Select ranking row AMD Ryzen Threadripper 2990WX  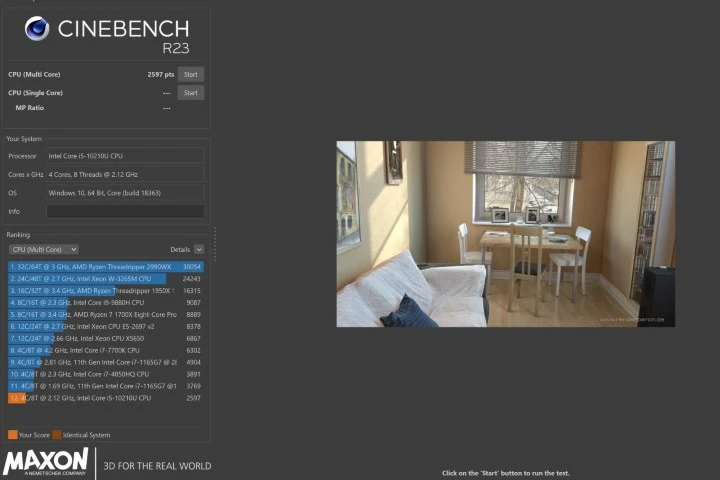[106, 267]
